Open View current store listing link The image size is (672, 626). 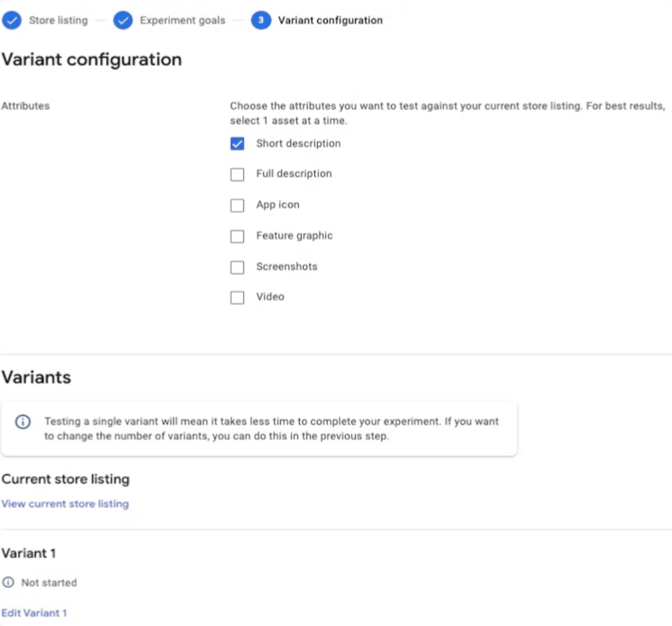point(65,504)
